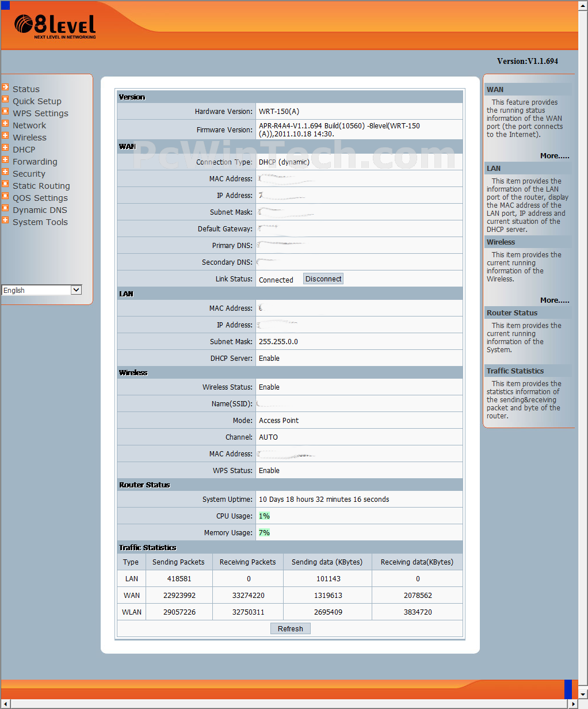This screenshot has width=588, height=709.
Task: Click the channel value AUTO
Action: pos(269,437)
